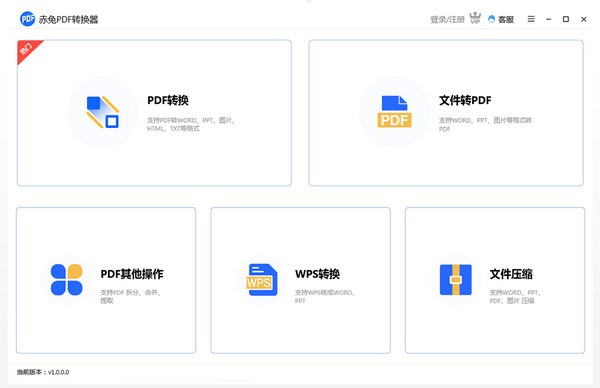Click the four-petal PDF其他操作 icon
Viewport: 600px width, 388px height.
point(67,279)
